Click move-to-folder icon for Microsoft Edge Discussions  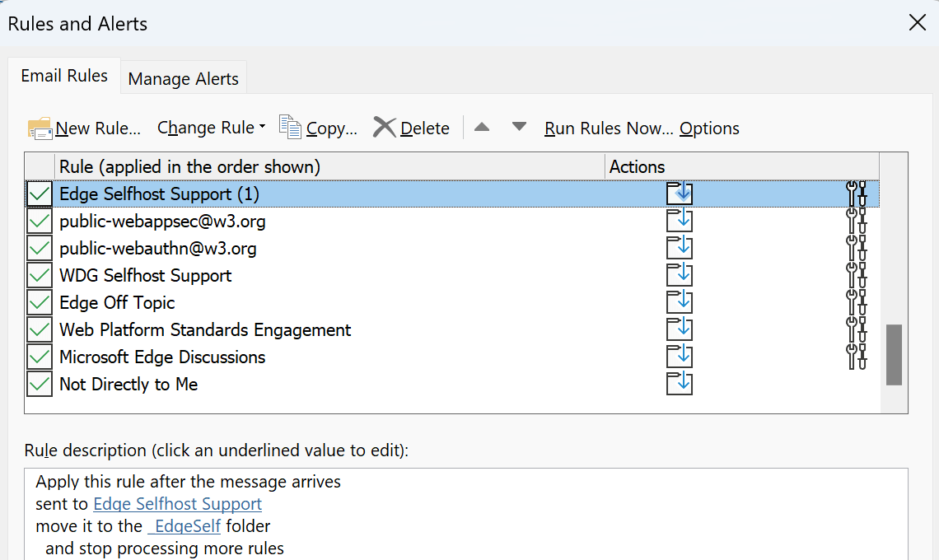(680, 357)
